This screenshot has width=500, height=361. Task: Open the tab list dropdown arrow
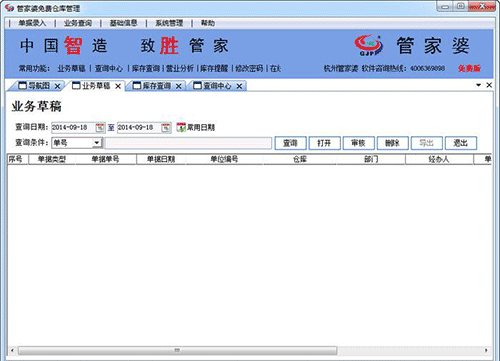pyautogui.click(x=479, y=85)
